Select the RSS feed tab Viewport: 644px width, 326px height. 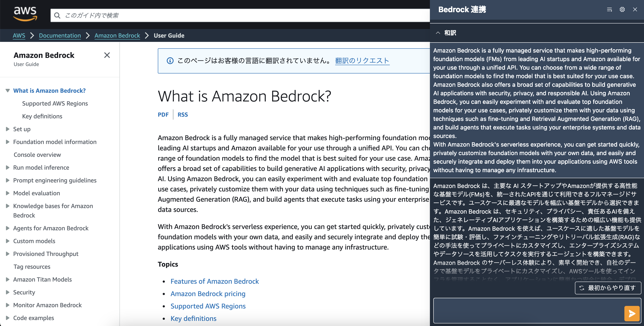click(182, 114)
